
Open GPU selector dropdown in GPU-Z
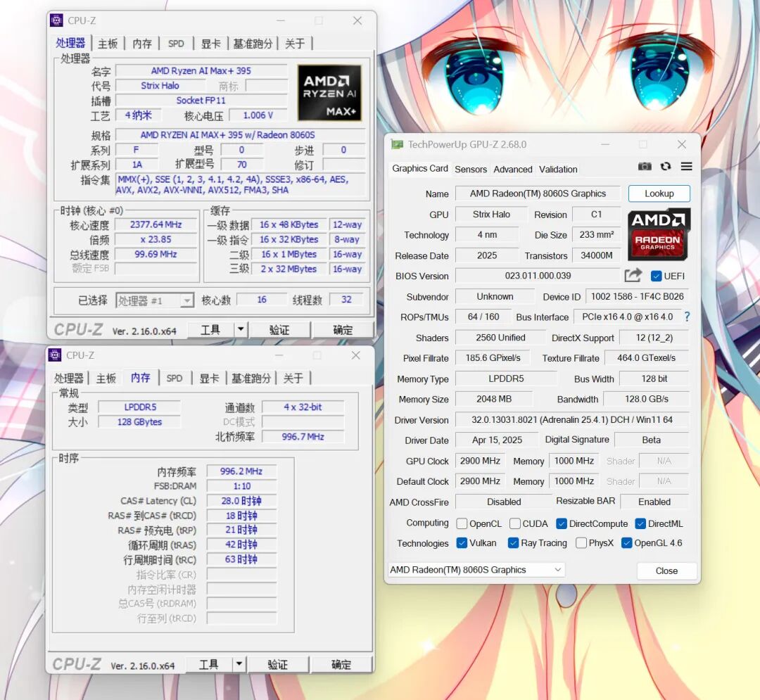(x=476, y=570)
